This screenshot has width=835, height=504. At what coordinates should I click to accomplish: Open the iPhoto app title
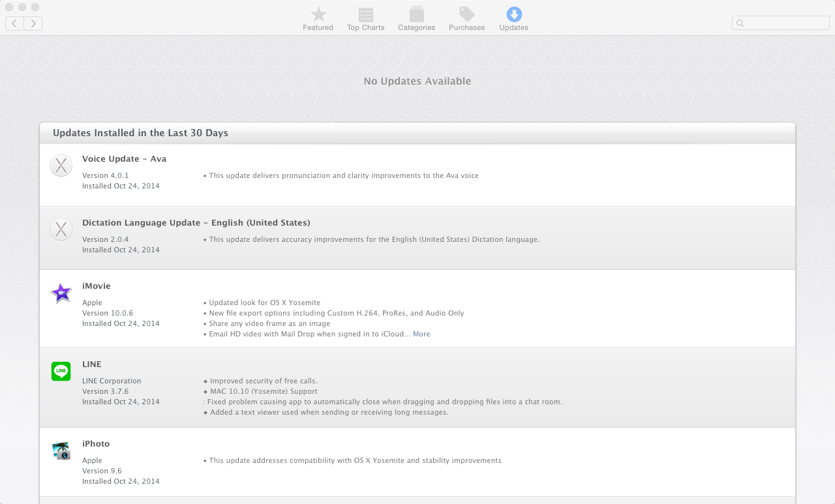(96, 444)
